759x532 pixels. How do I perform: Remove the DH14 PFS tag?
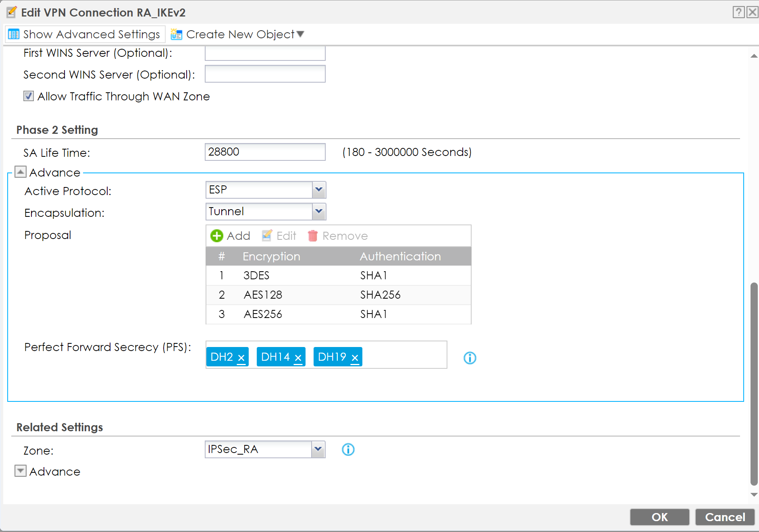tap(298, 357)
